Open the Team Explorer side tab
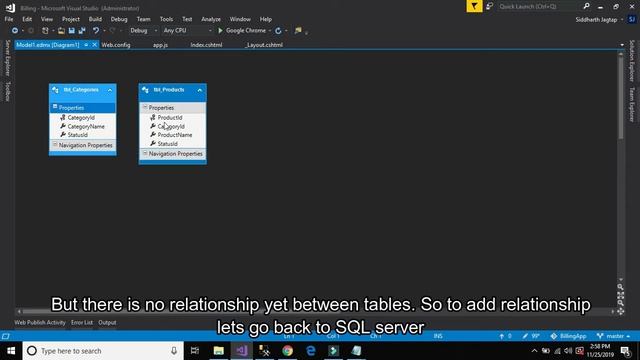 pyautogui.click(x=632, y=104)
